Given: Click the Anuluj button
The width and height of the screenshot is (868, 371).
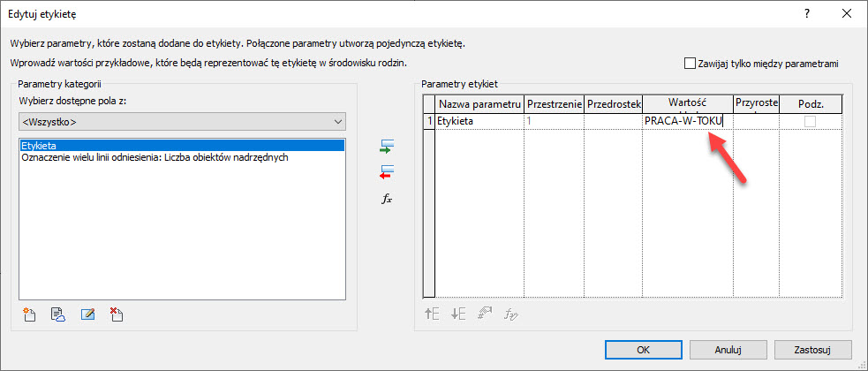Looking at the screenshot, I should 728,349.
